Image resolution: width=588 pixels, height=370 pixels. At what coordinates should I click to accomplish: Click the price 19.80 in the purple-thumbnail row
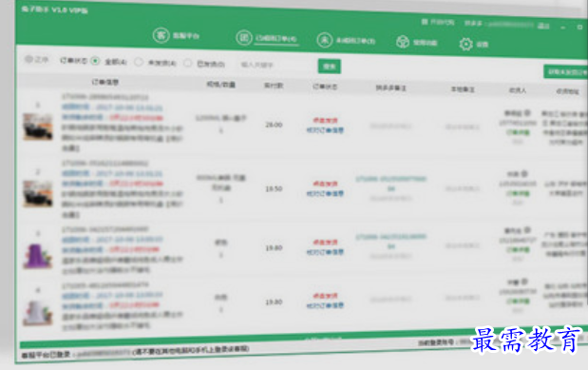click(274, 248)
